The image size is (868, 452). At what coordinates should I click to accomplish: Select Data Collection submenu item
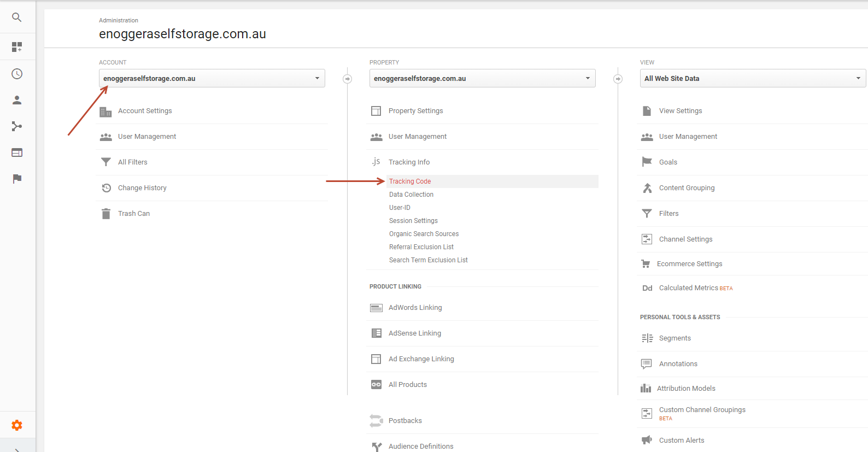(x=411, y=195)
